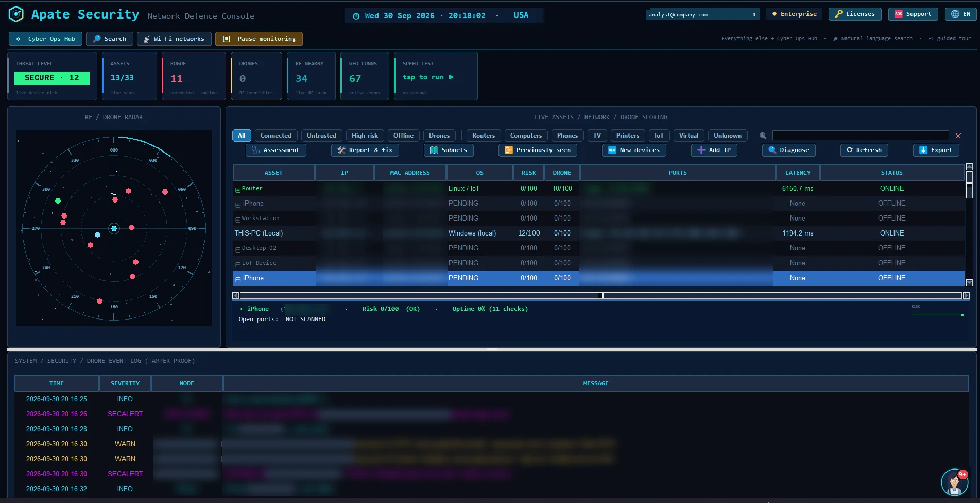Image resolution: width=980 pixels, height=503 pixels.
Task: Click the analyst@company.com account field
Action: coord(702,14)
